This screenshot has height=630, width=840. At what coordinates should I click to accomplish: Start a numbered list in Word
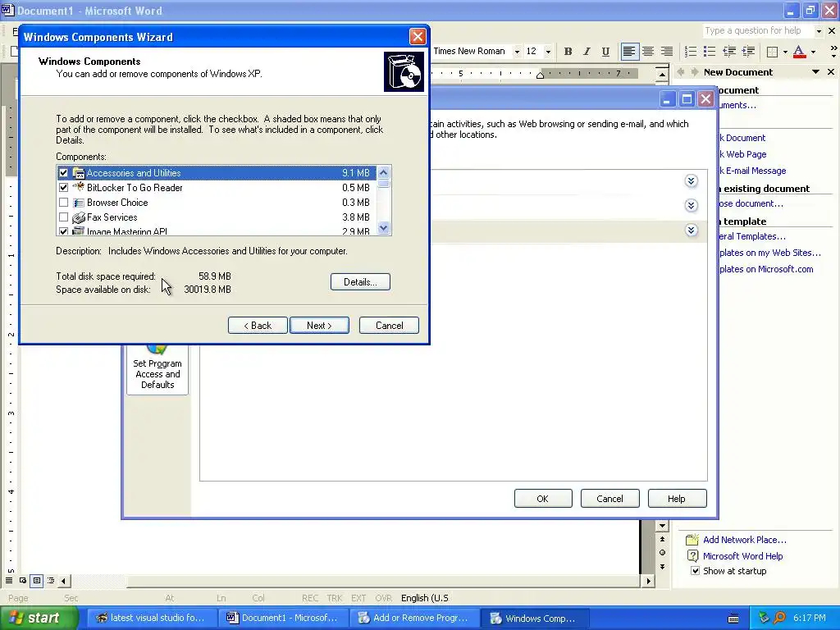[x=691, y=52]
